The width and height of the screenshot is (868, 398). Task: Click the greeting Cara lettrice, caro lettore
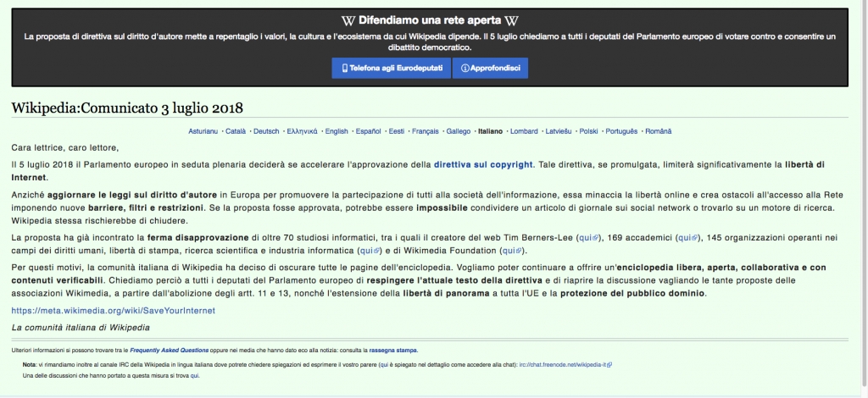point(65,148)
